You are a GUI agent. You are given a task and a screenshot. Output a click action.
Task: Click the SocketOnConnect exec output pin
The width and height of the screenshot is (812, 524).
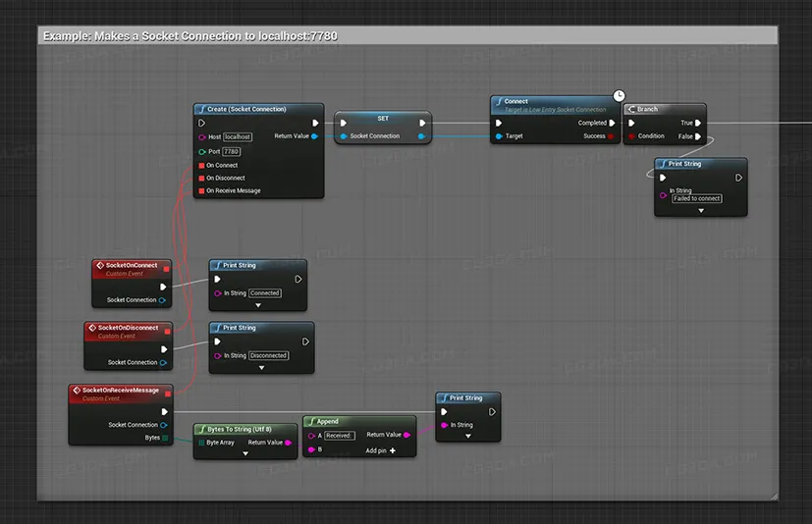pos(163,287)
